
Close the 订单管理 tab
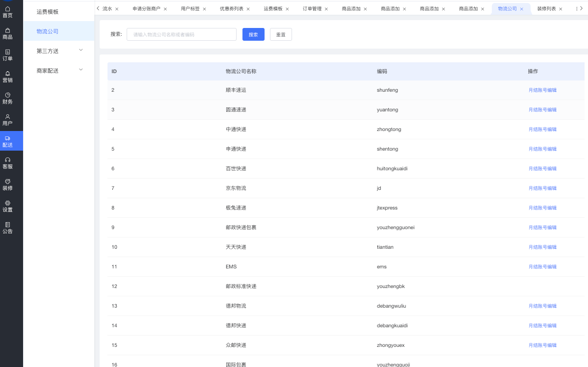pyautogui.click(x=326, y=9)
